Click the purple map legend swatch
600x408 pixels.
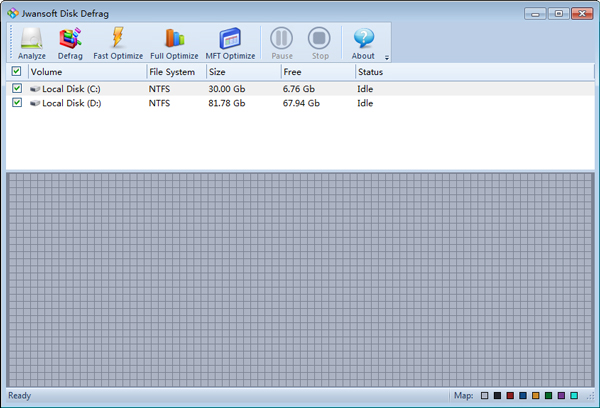561,395
